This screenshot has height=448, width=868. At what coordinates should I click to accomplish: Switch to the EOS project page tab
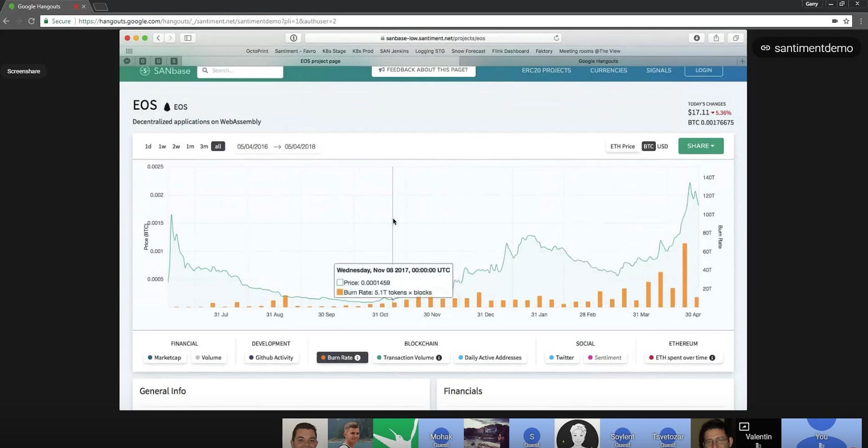coord(321,61)
